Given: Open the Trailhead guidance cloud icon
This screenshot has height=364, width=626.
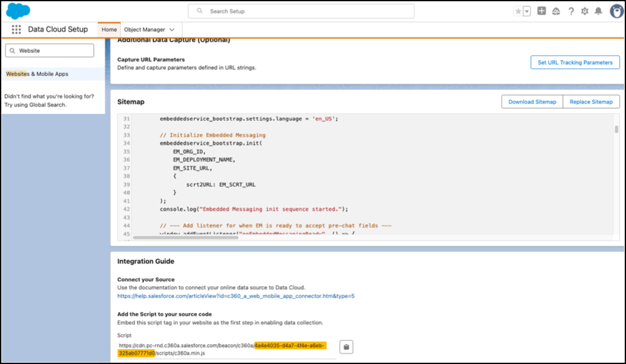Looking at the screenshot, I should pyautogui.click(x=556, y=11).
